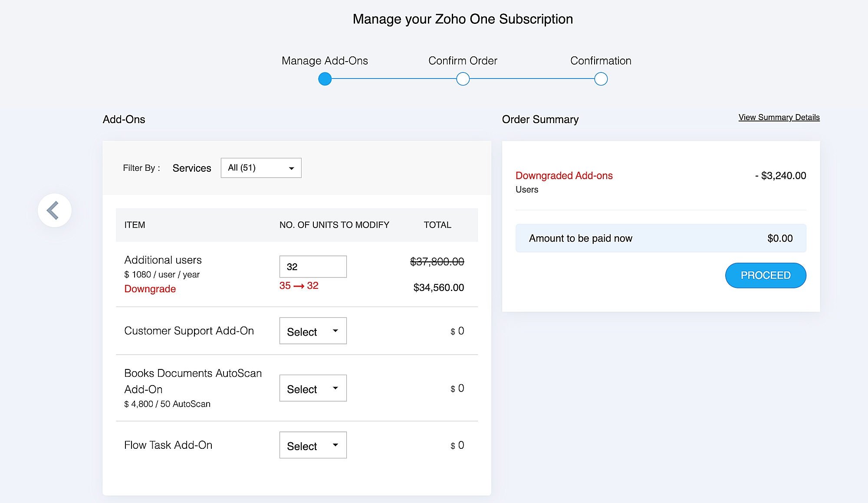
Task: Click the NO. OF UNITS TO MODIFY header
Action: (x=334, y=225)
